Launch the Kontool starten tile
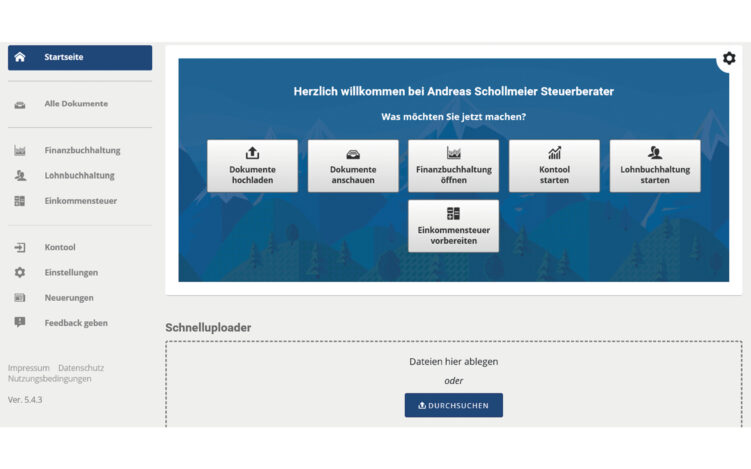 click(x=554, y=166)
